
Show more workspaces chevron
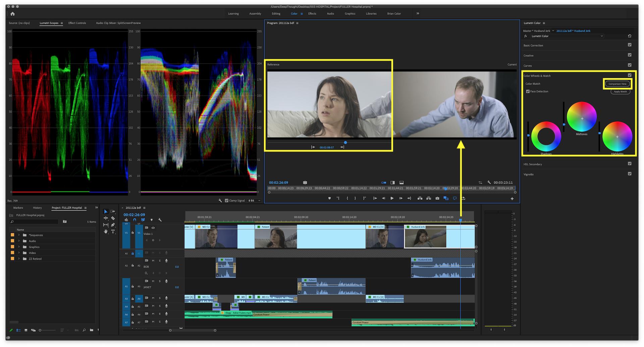coord(418,13)
